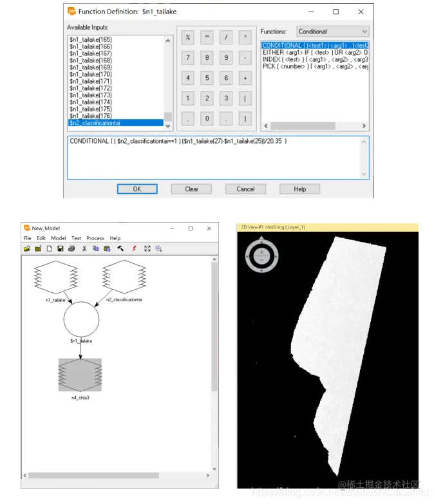The height and width of the screenshot is (504, 434).
Task: Select $n2_classificationtai input
Action: pyautogui.click(x=116, y=123)
